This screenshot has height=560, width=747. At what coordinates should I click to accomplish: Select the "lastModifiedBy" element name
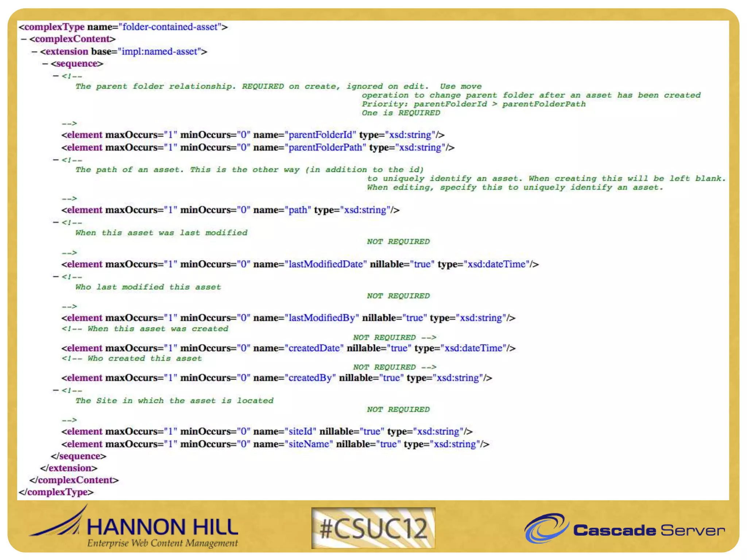322,318
